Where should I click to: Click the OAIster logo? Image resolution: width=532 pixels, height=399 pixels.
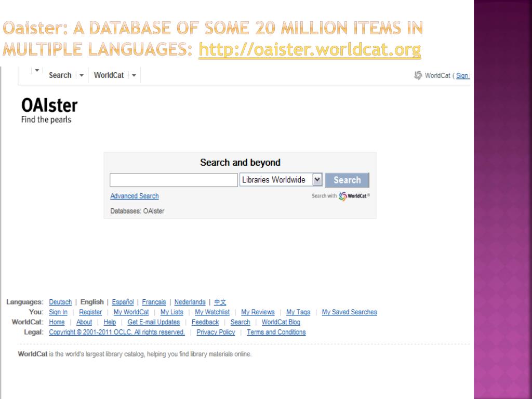(x=49, y=105)
